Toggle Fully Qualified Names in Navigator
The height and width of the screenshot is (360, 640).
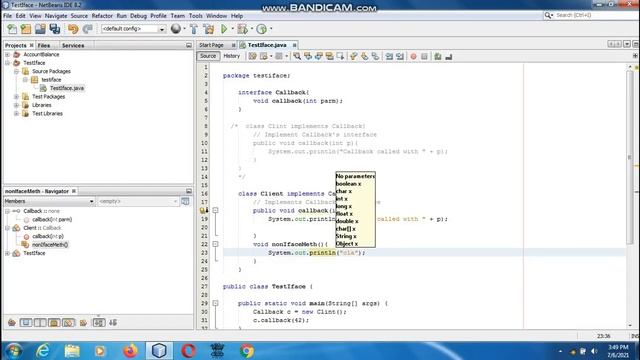click(x=83, y=322)
